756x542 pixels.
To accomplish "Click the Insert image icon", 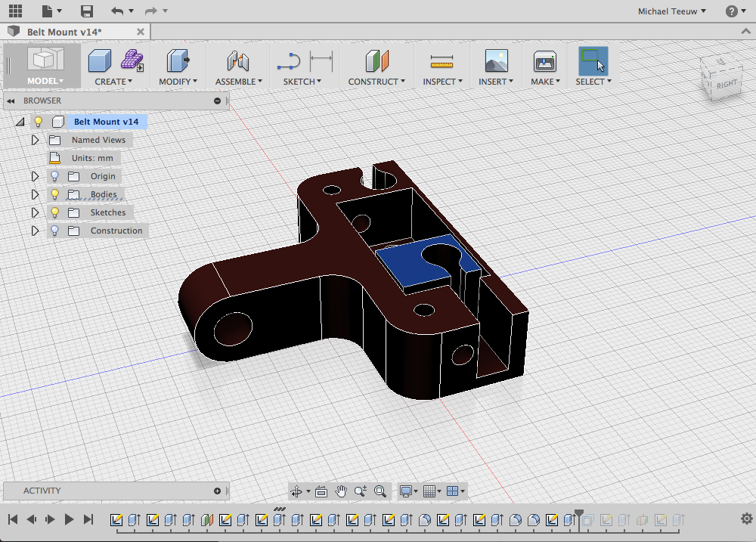I will pyautogui.click(x=496, y=61).
